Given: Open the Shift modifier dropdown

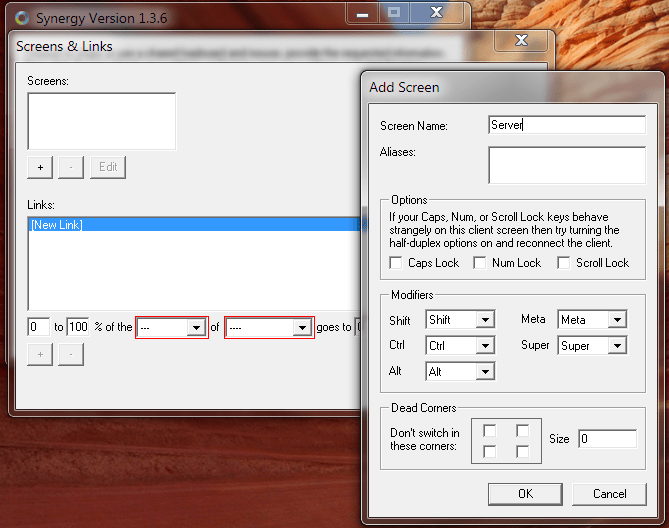Looking at the screenshot, I should pos(460,319).
